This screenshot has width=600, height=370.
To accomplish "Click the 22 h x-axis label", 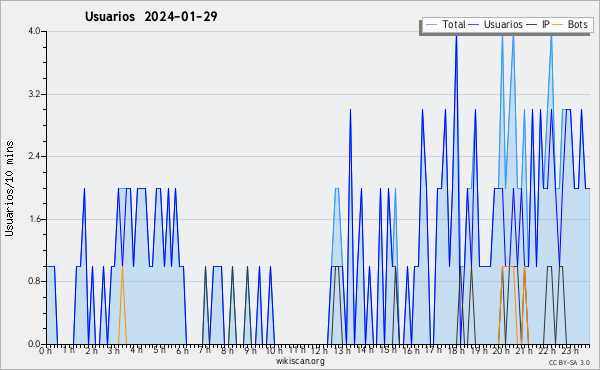I will click(x=547, y=350).
